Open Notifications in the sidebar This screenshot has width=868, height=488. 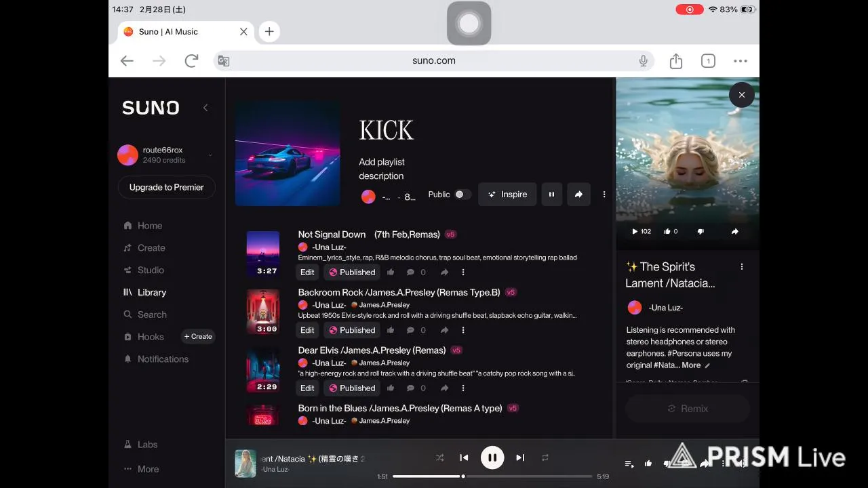pyautogui.click(x=156, y=359)
